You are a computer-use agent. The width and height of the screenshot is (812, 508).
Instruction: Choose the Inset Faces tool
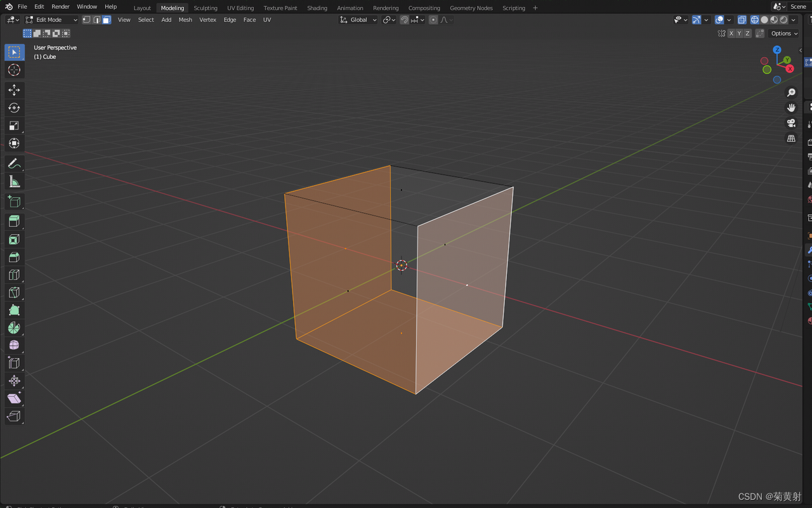coord(14,239)
